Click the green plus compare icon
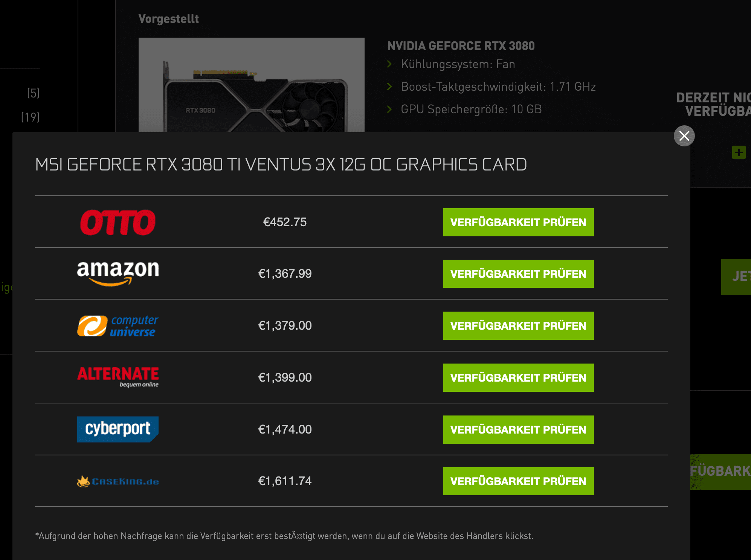This screenshot has width=751, height=560. coord(739,152)
